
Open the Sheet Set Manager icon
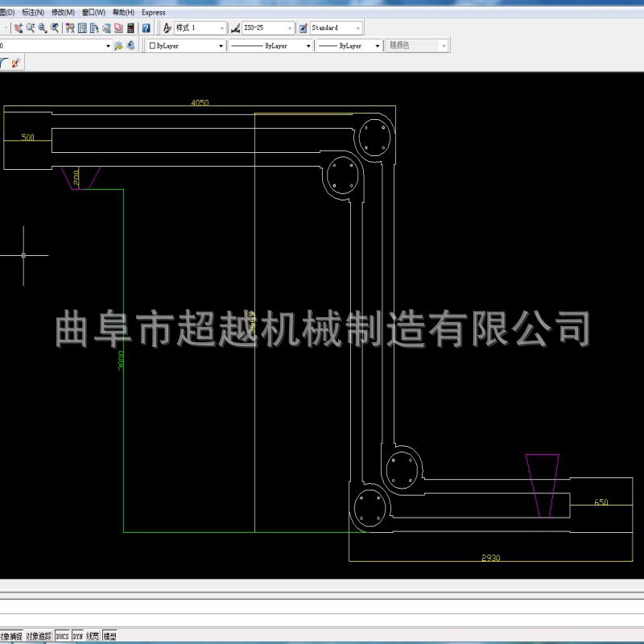(x=106, y=28)
